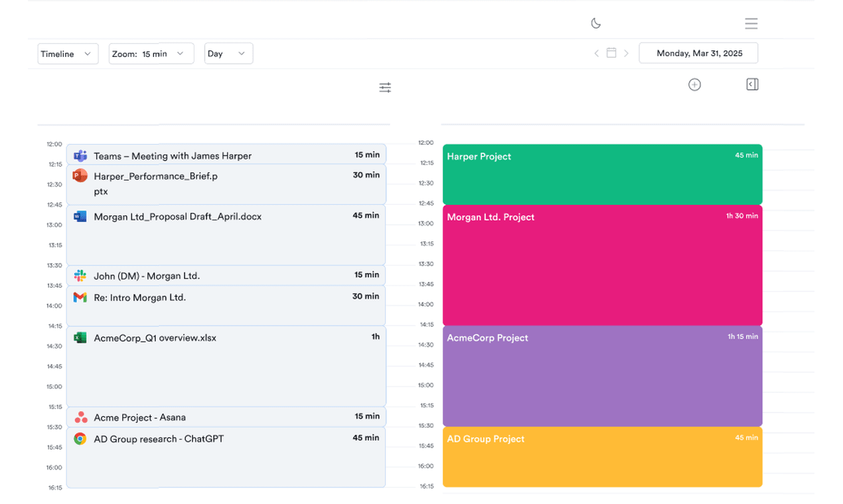Click the Monday, Mar 31, 2025 date field
Screen dimensions: 843x504
[698, 53]
